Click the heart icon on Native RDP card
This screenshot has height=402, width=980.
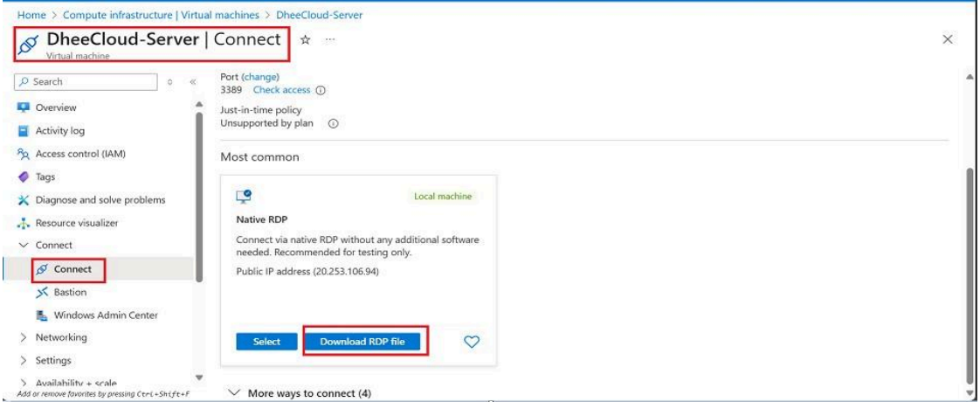point(471,342)
